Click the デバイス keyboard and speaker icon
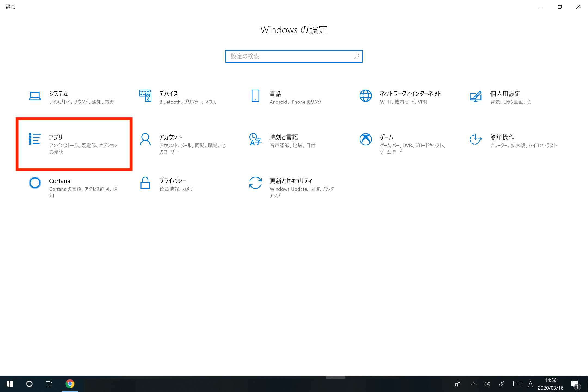588x392 pixels. coord(145,96)
